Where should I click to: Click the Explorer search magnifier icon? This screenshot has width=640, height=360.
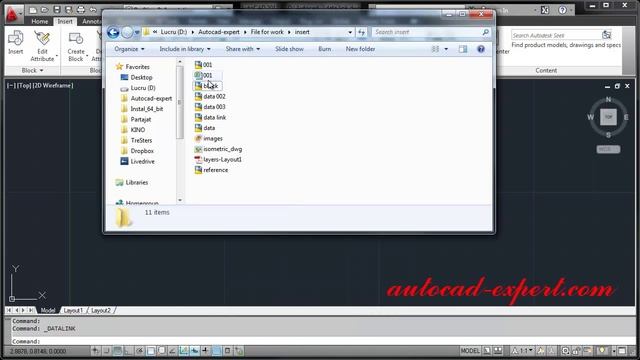pyautogui.click(x=485, y=32)
